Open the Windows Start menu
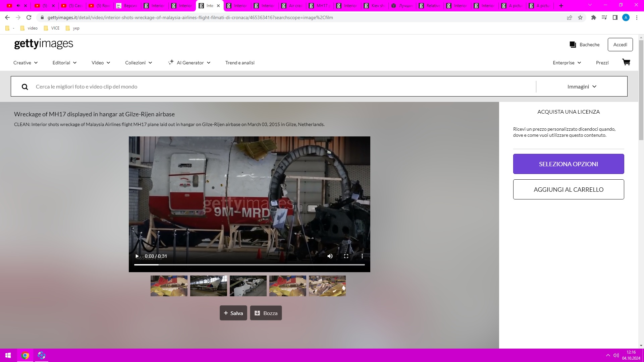 [x=8, y=355]
